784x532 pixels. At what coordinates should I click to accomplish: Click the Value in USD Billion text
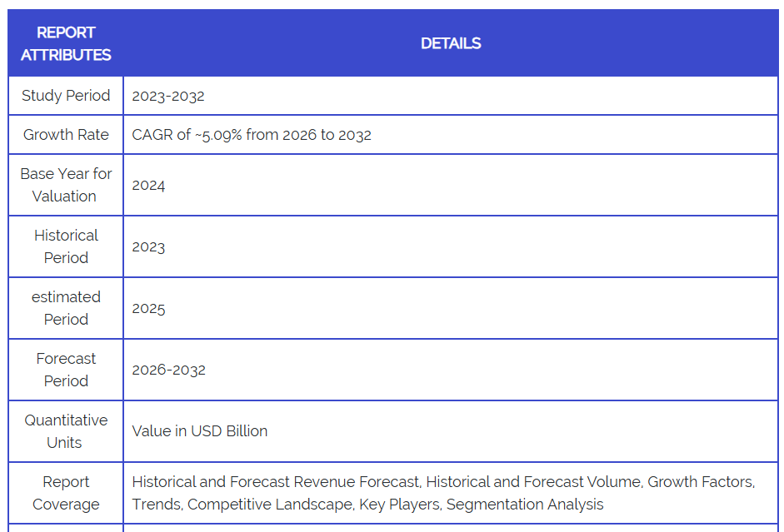click(x=200, y=431)
